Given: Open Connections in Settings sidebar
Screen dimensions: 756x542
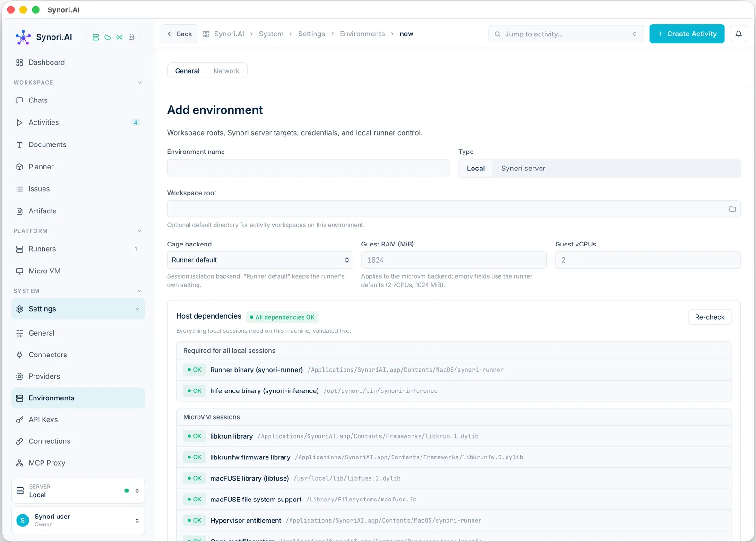Looking at the screenshot, I should click(78, 441).
